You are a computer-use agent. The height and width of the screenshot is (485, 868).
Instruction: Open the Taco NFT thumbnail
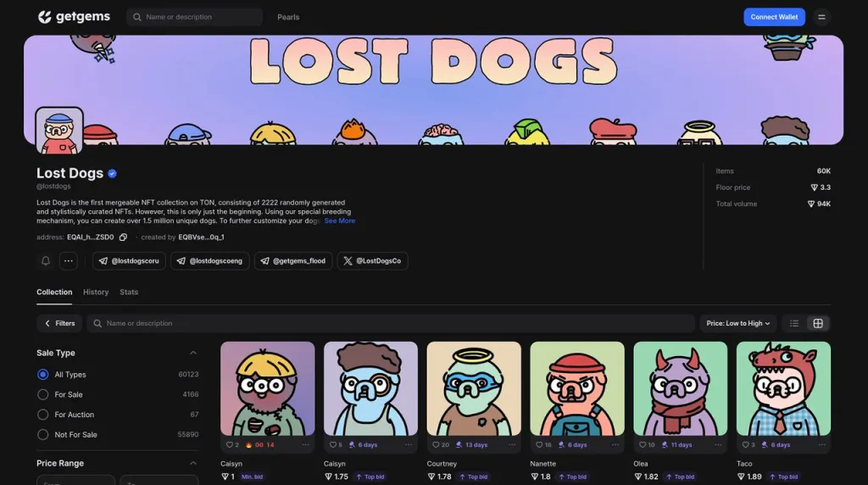[783, 388]
